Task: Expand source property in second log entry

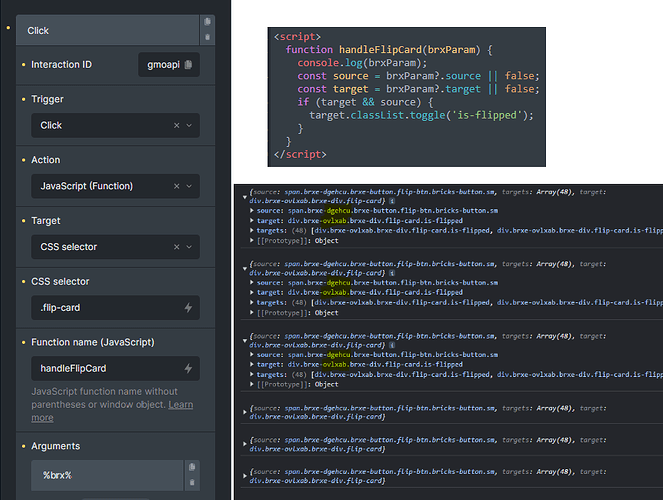Action: pos(252,283)
